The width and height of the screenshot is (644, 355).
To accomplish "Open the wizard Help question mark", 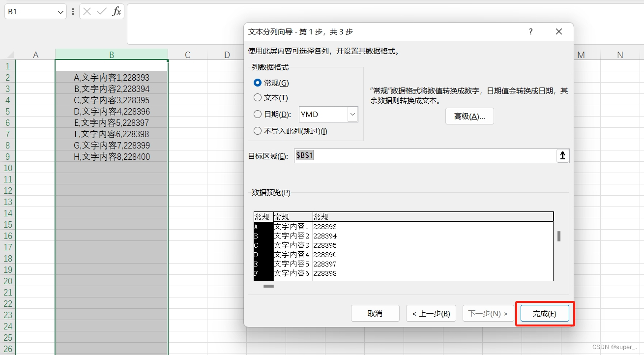I will pos(530,31).
